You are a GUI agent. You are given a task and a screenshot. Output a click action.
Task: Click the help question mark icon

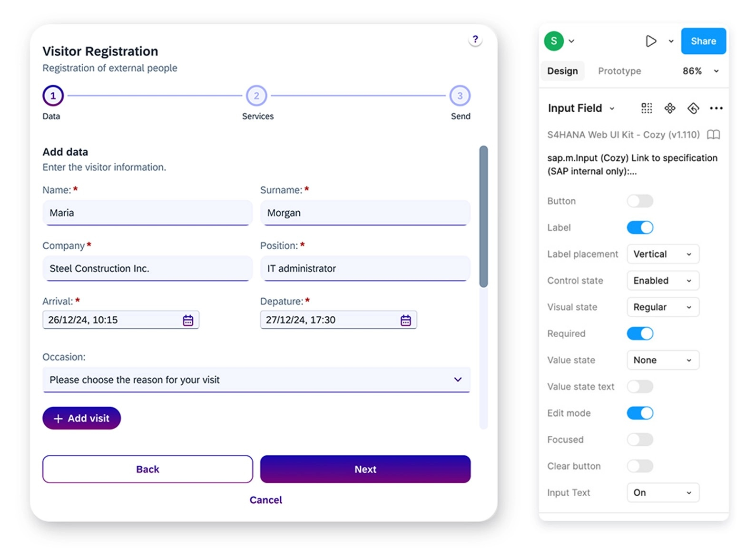(475, 39)
